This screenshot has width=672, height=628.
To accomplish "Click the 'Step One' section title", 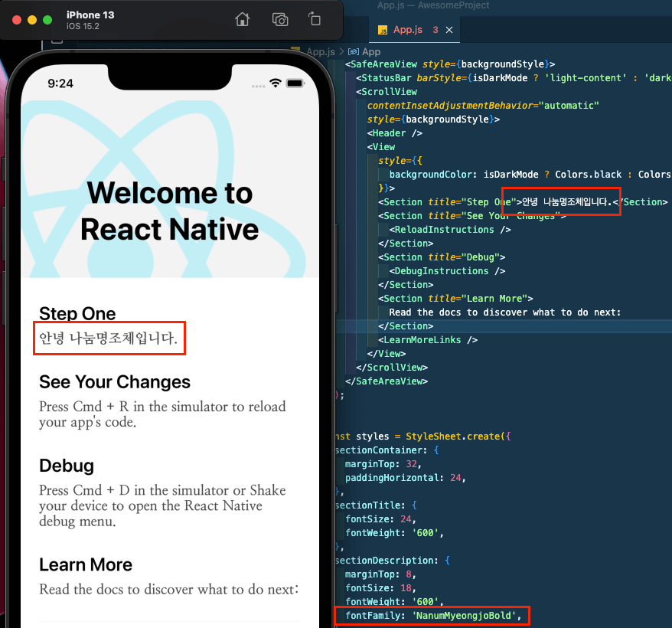I will pyautogui.click(x=77, y=313).
